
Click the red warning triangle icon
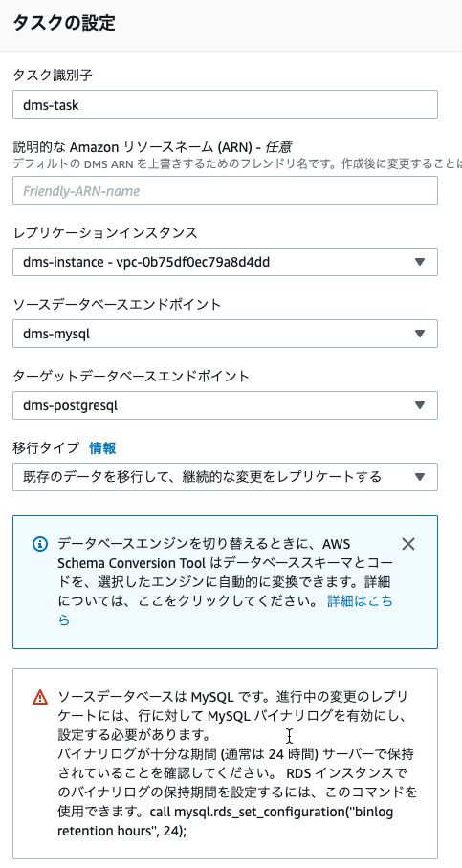(x=40, y=697)
